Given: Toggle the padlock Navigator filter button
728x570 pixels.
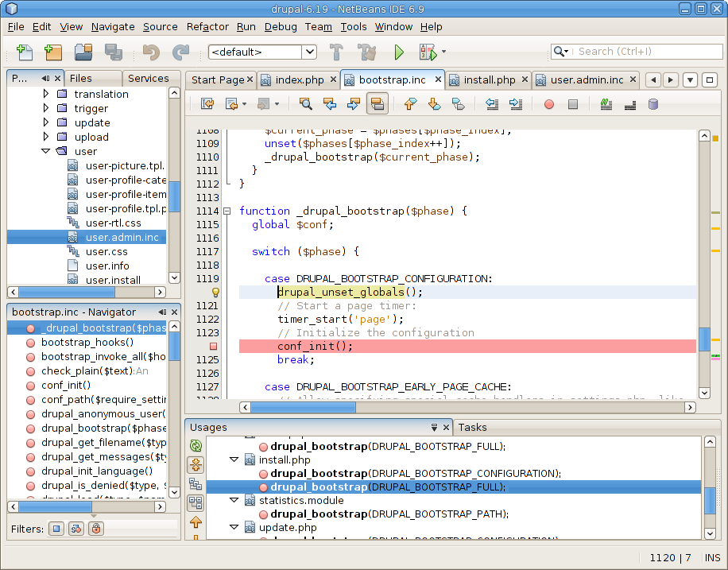Looking at the screenshot, I should 96,529.
